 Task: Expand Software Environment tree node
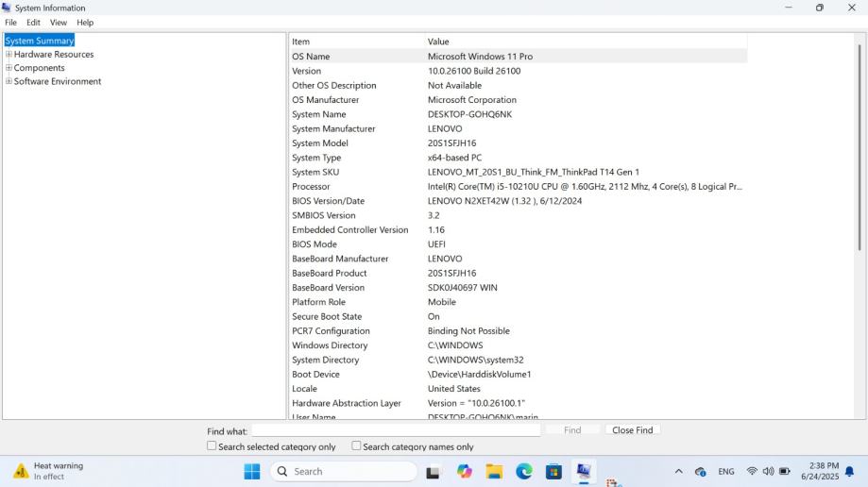(x=9, y=81)
